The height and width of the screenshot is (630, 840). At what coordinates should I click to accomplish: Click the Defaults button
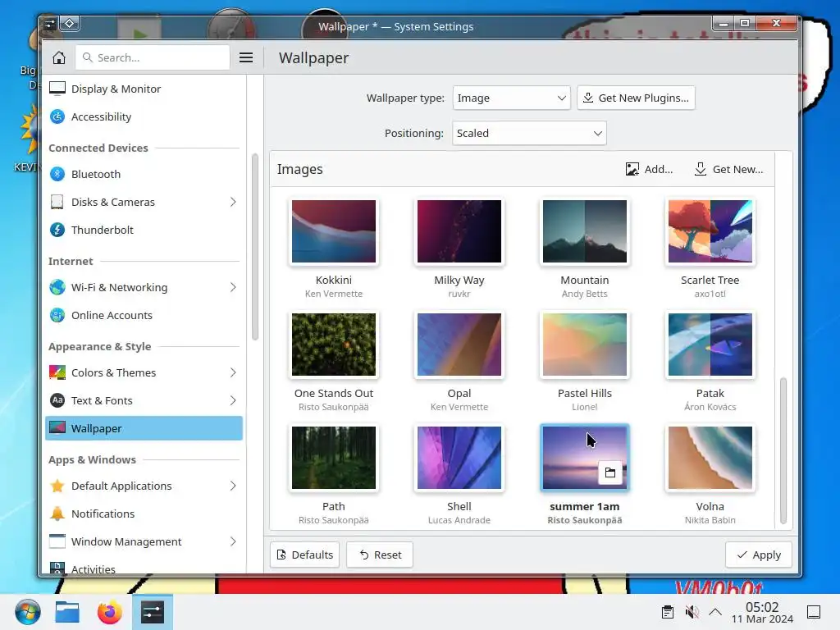[x=305, y=555]
